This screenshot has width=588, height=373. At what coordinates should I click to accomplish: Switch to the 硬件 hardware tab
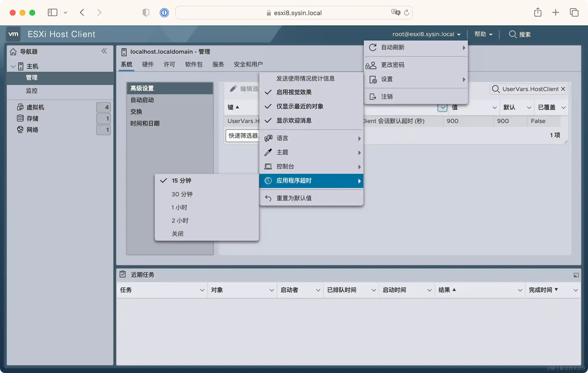148,64
